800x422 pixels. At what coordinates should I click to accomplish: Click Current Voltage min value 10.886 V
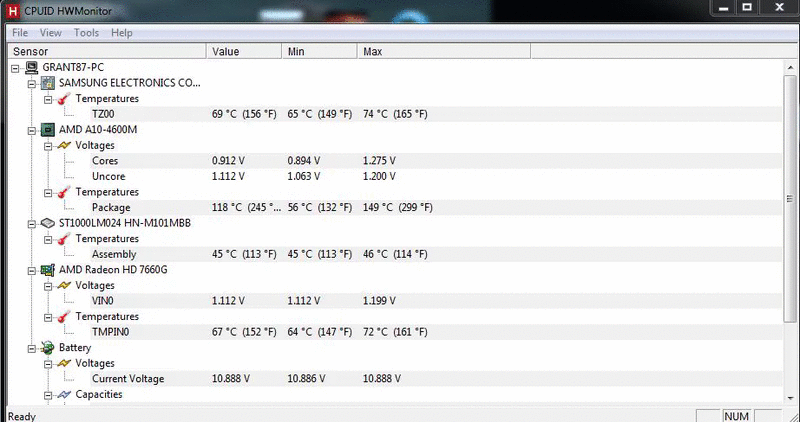click(306, 379)
